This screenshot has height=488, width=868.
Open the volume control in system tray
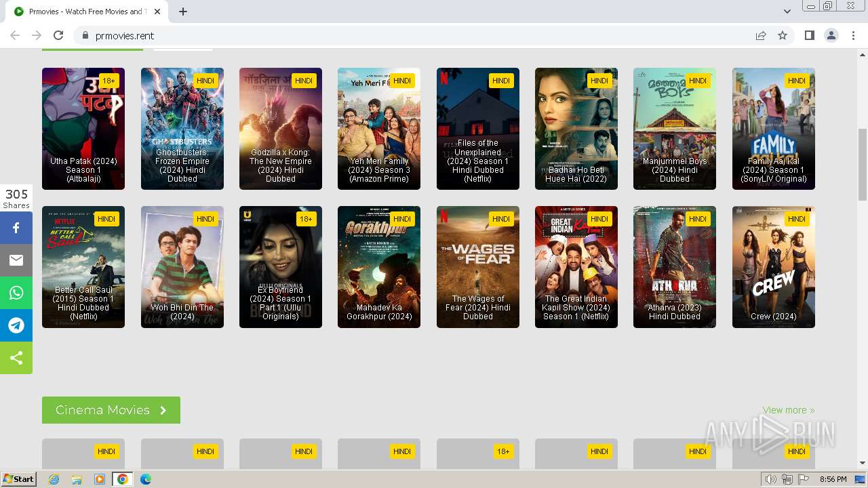pyautogui.click(x=771, y=479)
